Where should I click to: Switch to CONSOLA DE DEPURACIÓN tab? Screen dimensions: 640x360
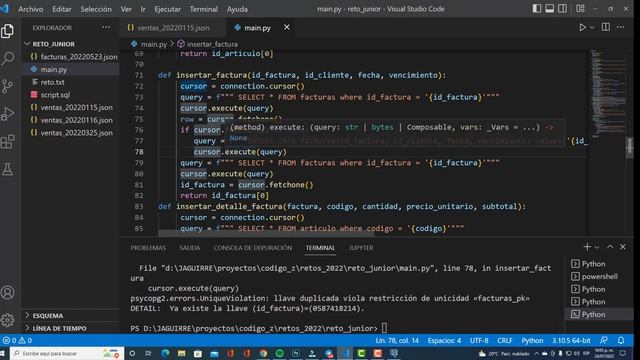tap(253, 248)
